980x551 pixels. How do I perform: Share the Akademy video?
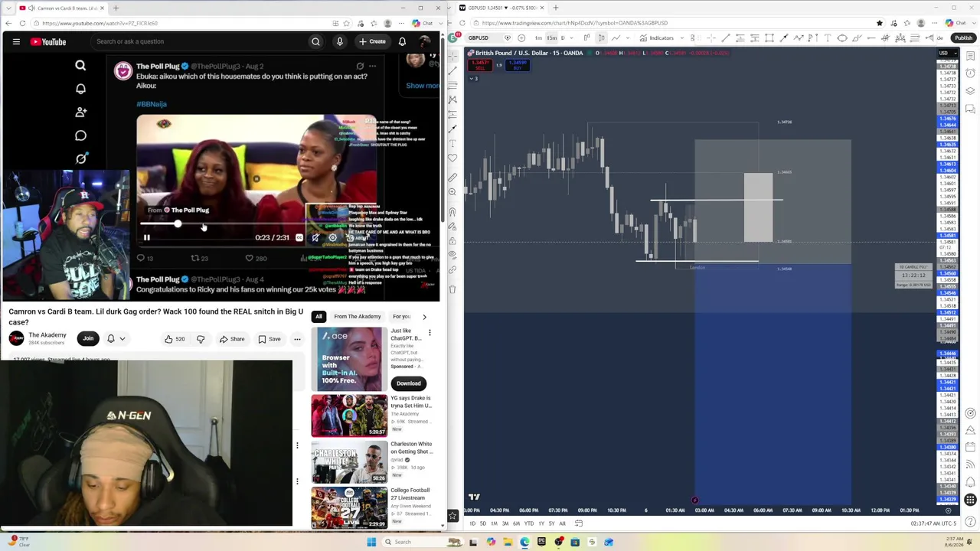coord(232,339)
